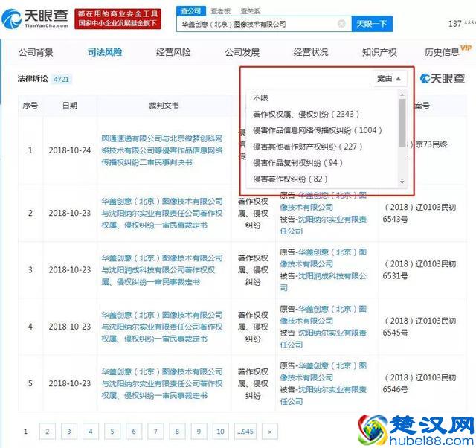Select the 查老板 search tab
The image size is (476, 448).
pyautogui.click(x=221, y=11)
